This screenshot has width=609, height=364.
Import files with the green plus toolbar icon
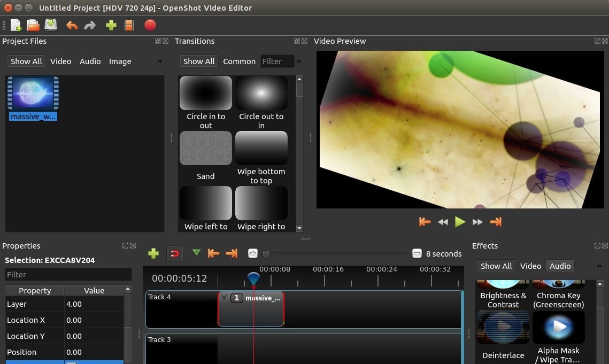coord(111,25)
